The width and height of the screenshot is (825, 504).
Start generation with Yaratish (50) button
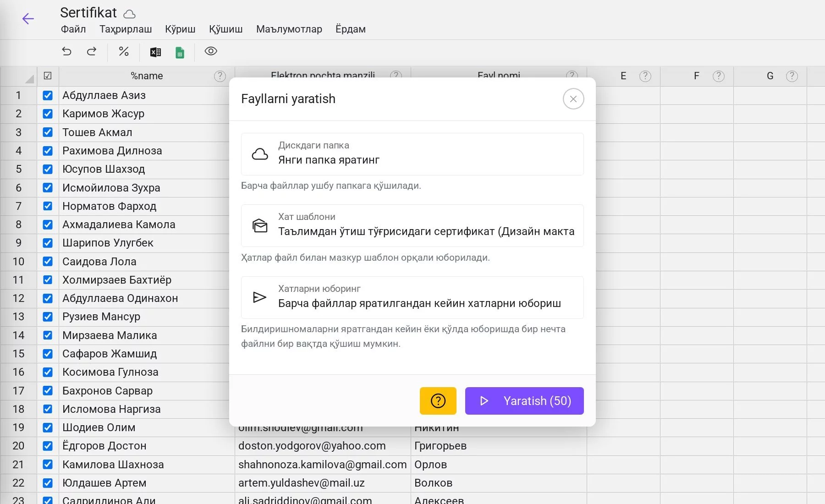[524, 401]
